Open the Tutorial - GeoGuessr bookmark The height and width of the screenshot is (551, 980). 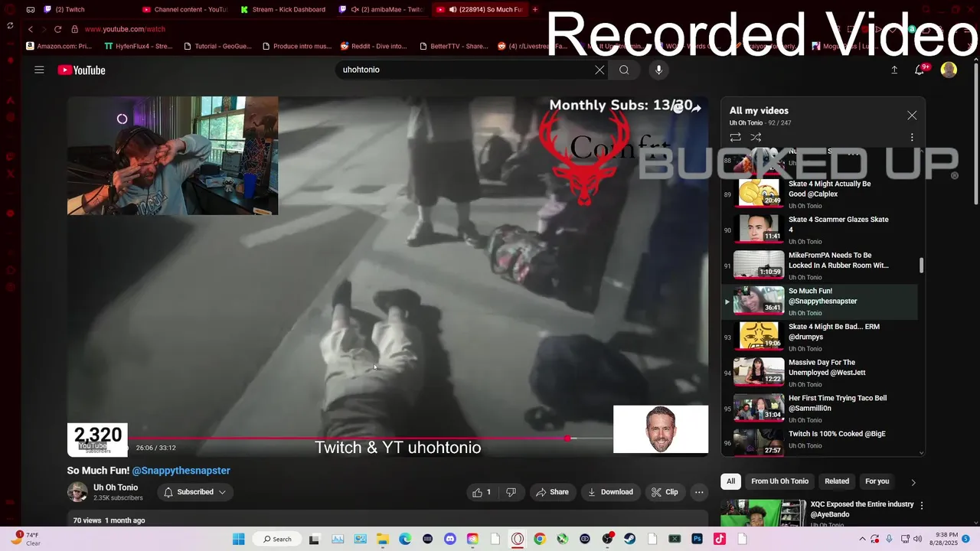click(x=217, y=46)
